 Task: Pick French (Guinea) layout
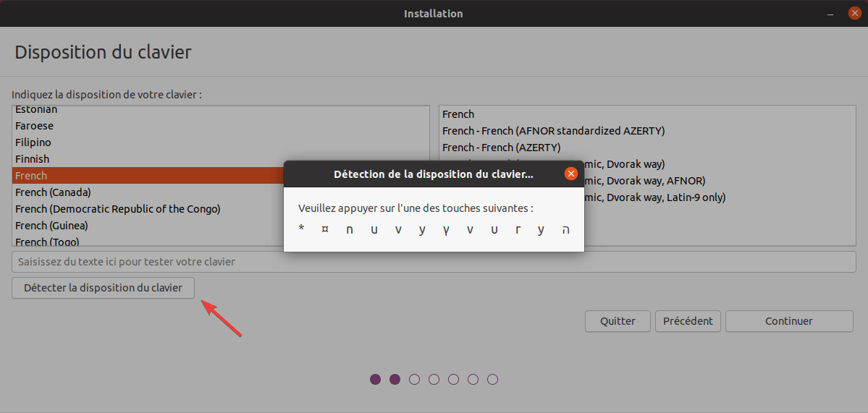(x=51, y=226)
